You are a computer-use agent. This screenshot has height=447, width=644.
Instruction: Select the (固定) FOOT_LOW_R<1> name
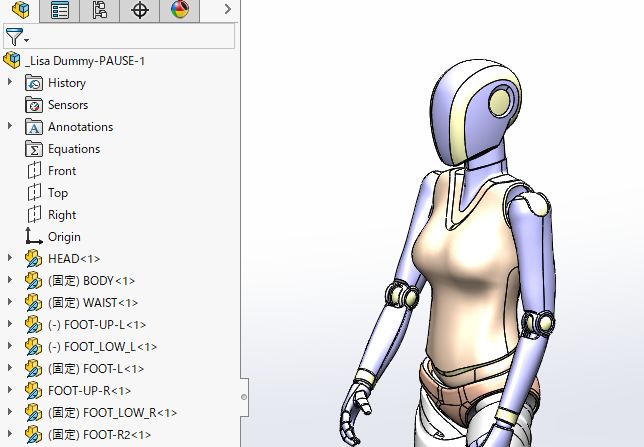[x=113, y=412]
